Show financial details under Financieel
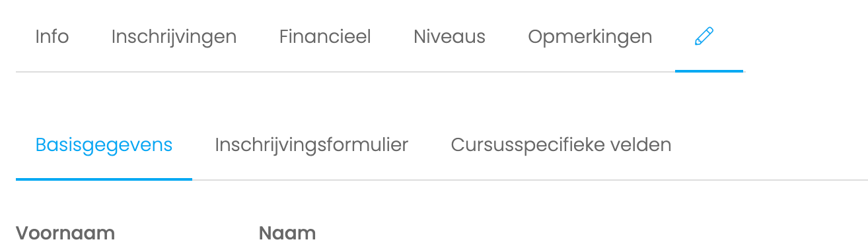The width and height of the screenshot is (868, 248). 325,37
